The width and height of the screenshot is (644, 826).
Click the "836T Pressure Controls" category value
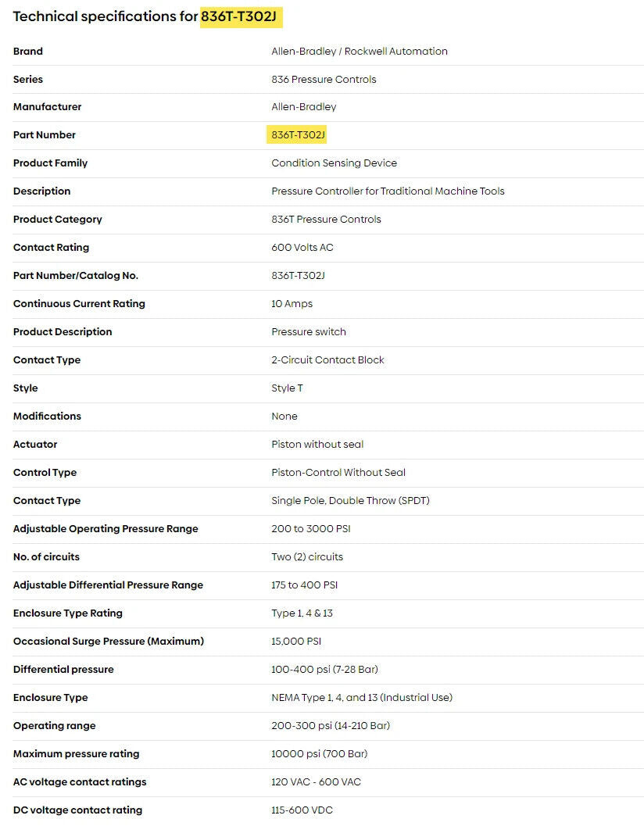click(326, 220)
